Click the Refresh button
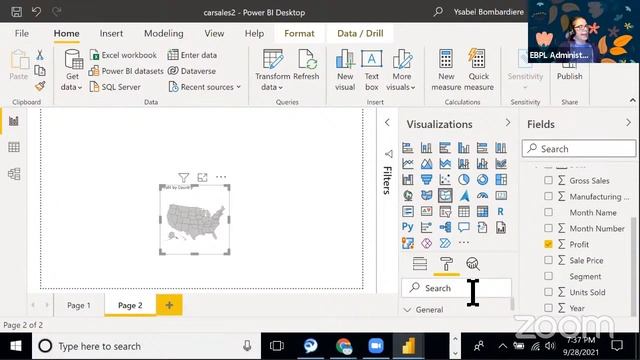The width and height of the screenshot is (640, 360). (306, 65)
